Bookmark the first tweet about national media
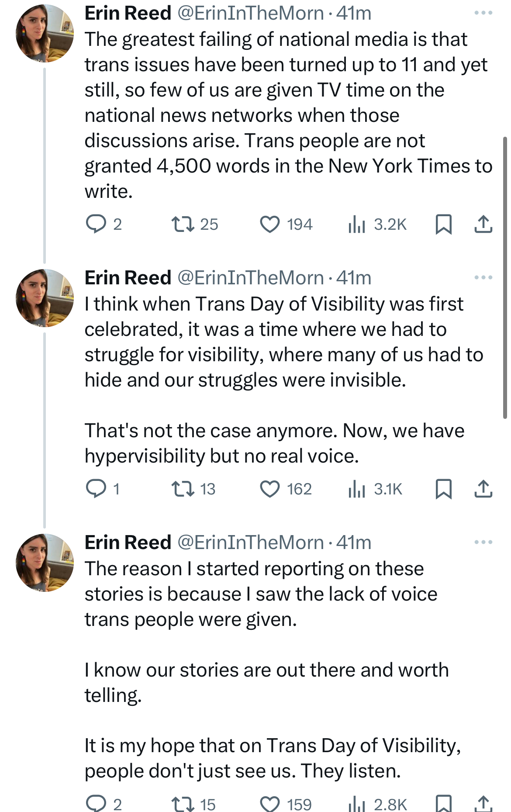Viewport: 511px width, 812px height. (444, 224)
